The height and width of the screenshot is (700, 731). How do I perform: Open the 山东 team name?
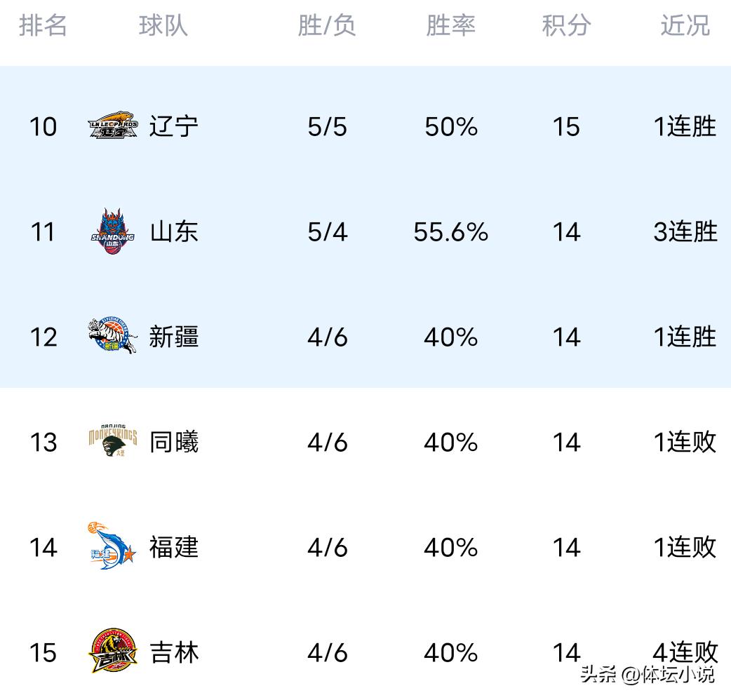pyautogui.click(x=174, y=231)
